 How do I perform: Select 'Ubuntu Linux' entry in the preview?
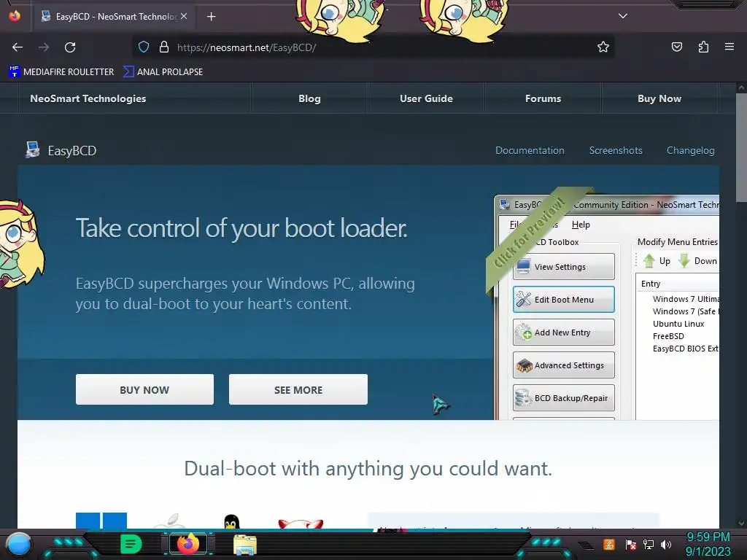(678, 324)
